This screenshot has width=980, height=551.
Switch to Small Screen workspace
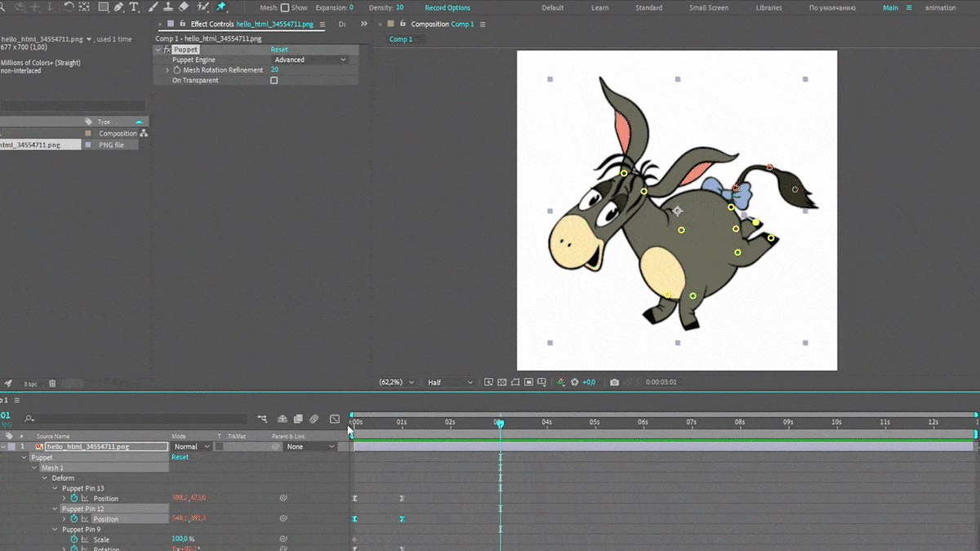click(709, 7)
